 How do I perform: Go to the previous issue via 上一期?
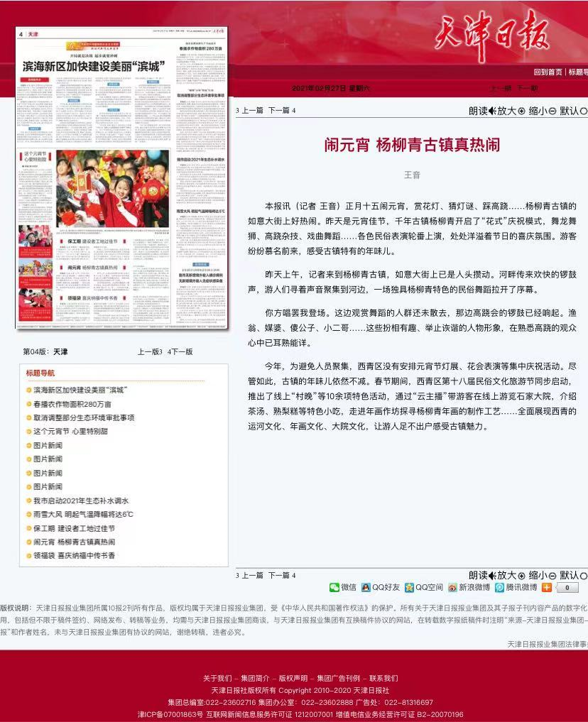[x=500, y=89]
